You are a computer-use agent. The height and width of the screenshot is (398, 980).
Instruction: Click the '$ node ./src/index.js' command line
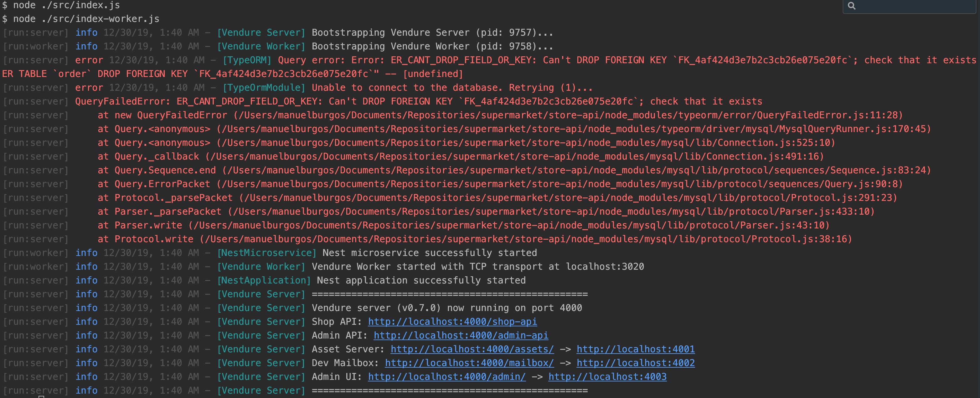(x=61, y=5)
